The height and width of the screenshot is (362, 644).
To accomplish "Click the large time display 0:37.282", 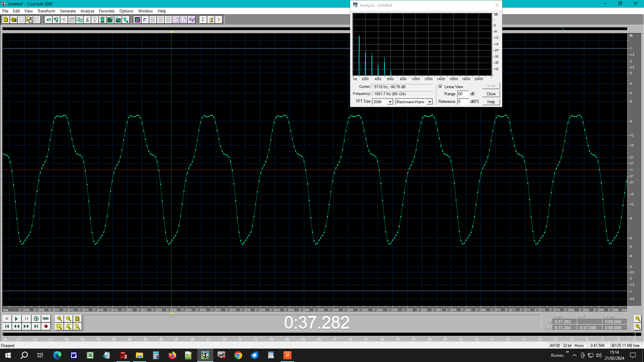I will tap(317, 323).
